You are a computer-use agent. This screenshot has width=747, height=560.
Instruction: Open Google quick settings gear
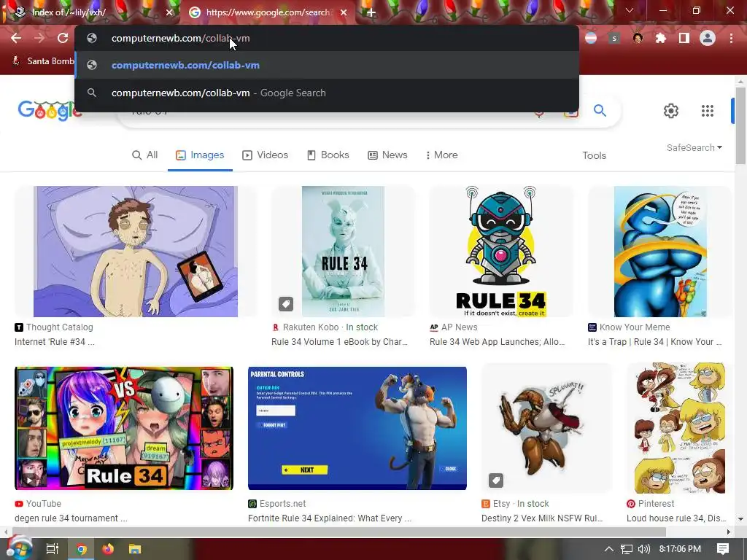[671, 111]
